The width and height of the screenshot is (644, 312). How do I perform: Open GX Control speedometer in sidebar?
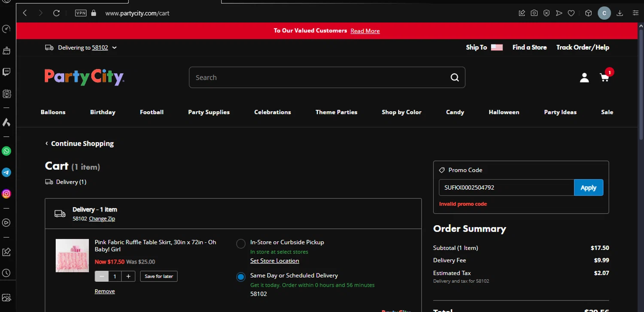tap(6, 29)
